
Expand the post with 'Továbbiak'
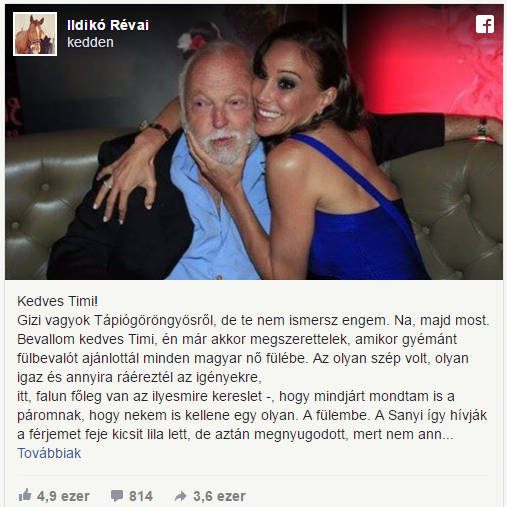click(x=49, y=453)
